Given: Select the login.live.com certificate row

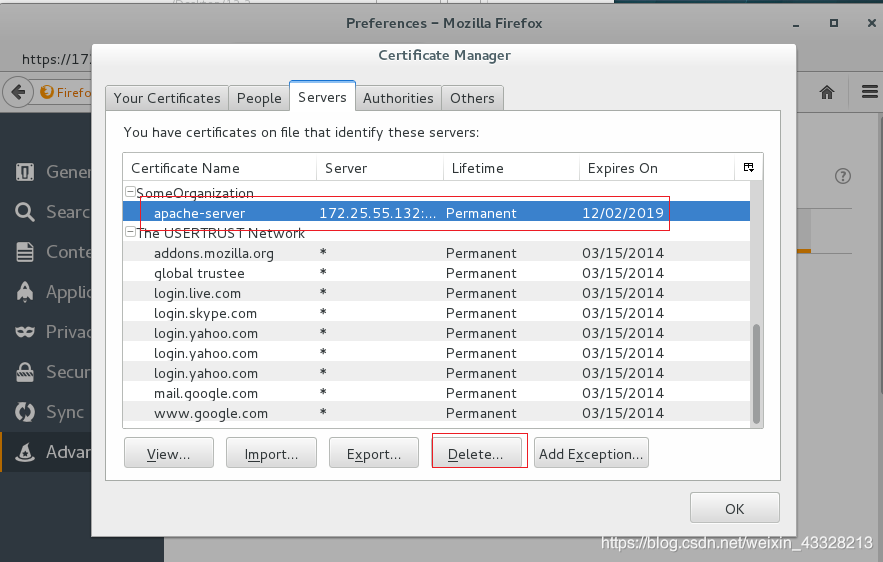Looking at the screenshot, I should pos(436,293).
